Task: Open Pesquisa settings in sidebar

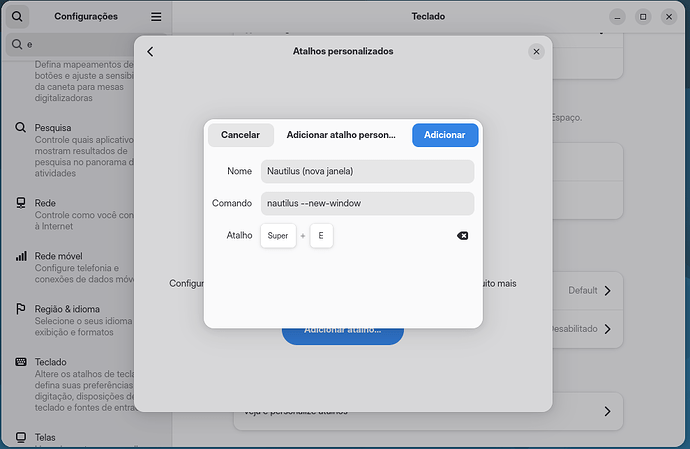Action: (73, 150)
